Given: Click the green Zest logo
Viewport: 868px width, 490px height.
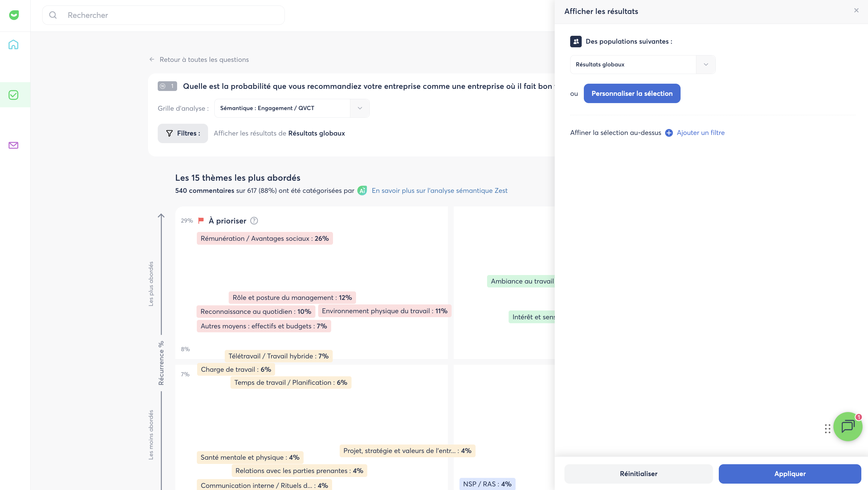Looking at the screenshot, I should [x=14, y=15].
